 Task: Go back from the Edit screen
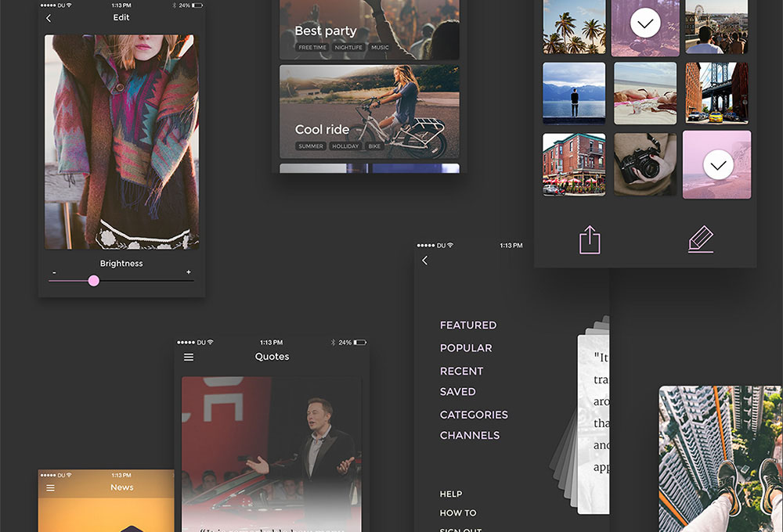pos(49,19)
